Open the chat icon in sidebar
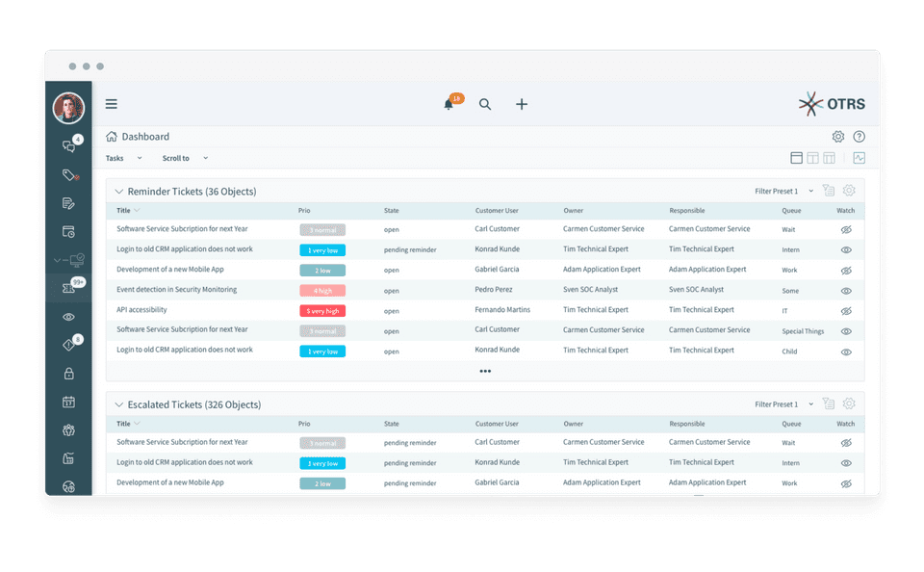924x572 pixels. (68, 146)
